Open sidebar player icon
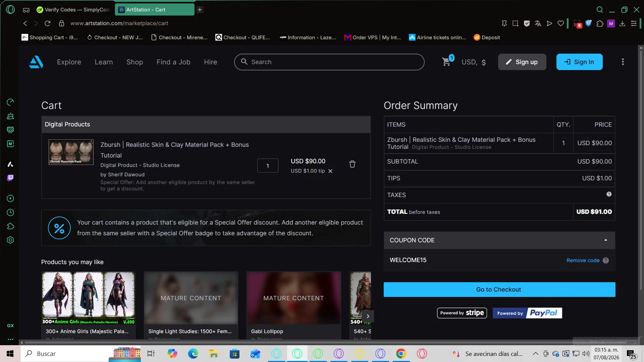The image size is (644, 362). point(10,199)
